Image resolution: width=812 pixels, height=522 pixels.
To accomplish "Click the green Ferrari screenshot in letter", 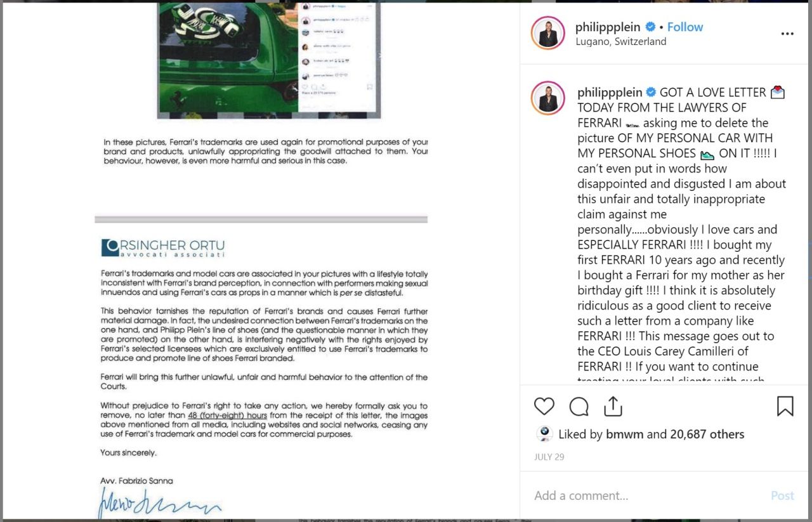I will click(x=270, y=60).
